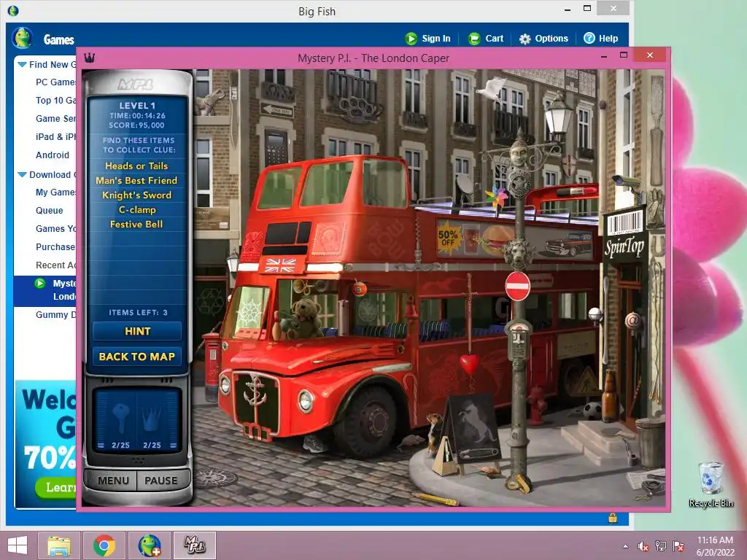Image resolution: width=747 pixels, height=560 pixels.
Task: Click green play icon beside Mystery London entry
Action: 40,284
